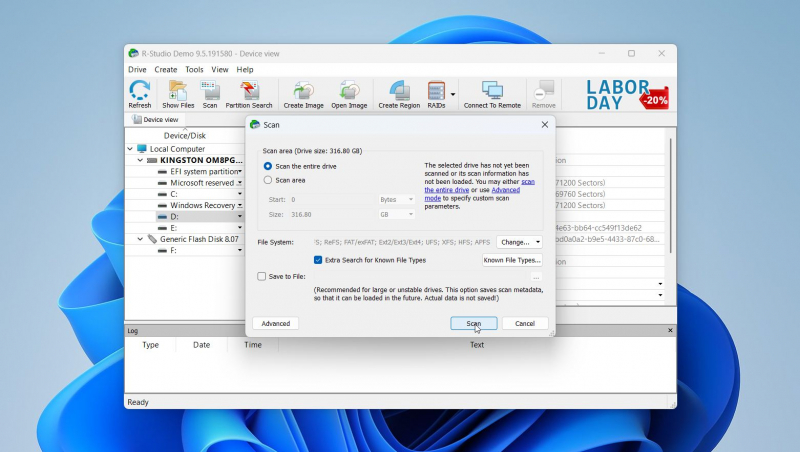This screenshot has height=452, width=800.
Task: Open Advanced scan settings
Action: coord(276,323)
